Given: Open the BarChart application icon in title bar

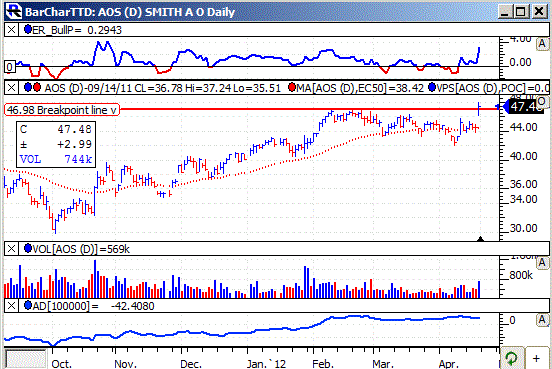Looking at the screenshot, I should (x=14, y=11).
